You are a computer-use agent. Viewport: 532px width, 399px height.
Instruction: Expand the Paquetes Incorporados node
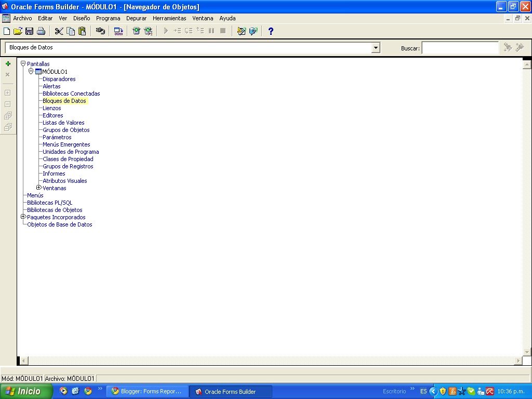(23, 217)
